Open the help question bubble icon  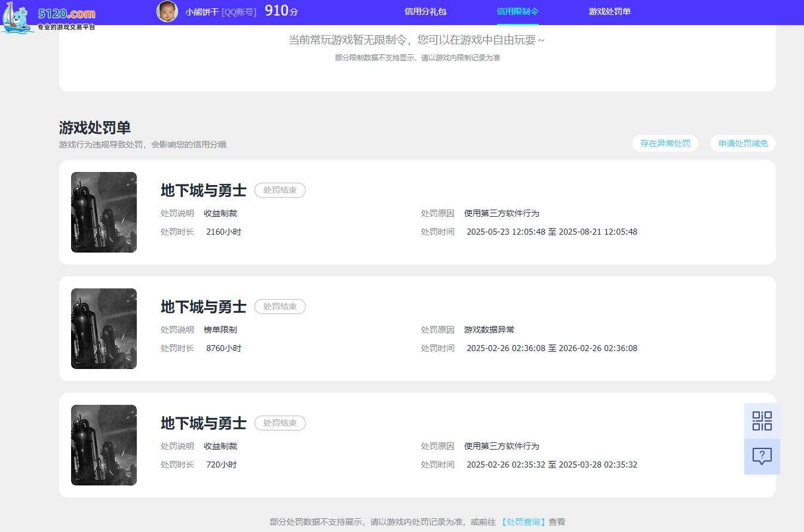762,457
